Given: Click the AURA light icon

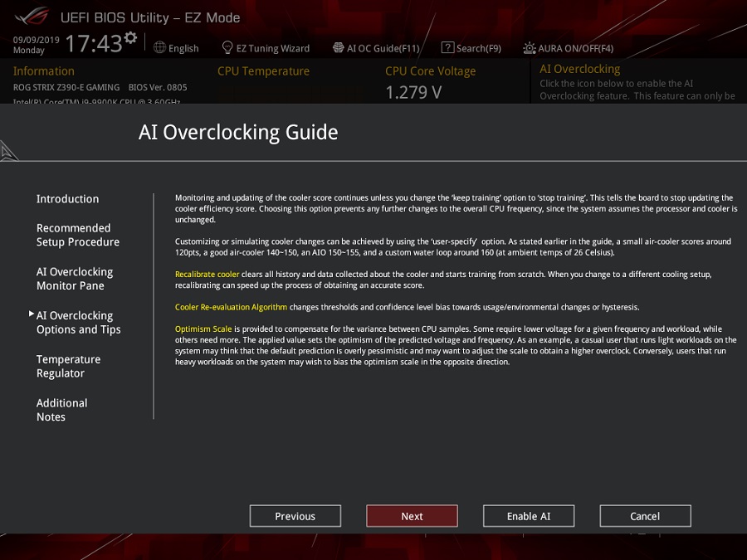Looking at the screenshot, I should point(530,48).
